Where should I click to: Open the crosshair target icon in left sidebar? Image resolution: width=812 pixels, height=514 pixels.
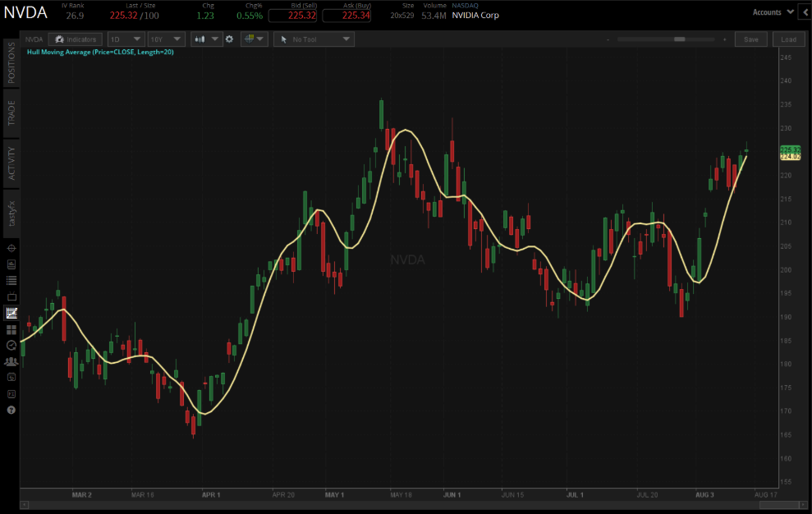point(11,248)
